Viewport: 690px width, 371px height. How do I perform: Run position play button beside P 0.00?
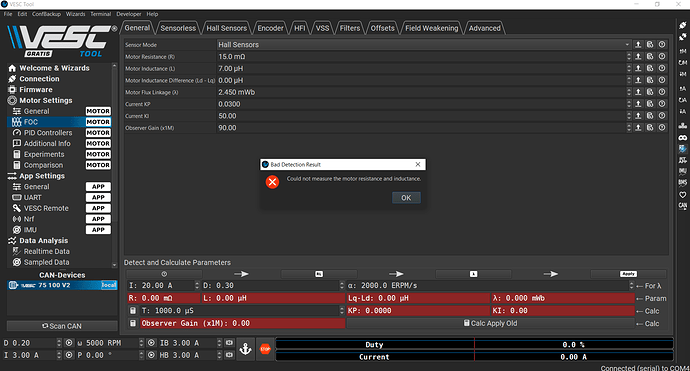coord(151,355)
